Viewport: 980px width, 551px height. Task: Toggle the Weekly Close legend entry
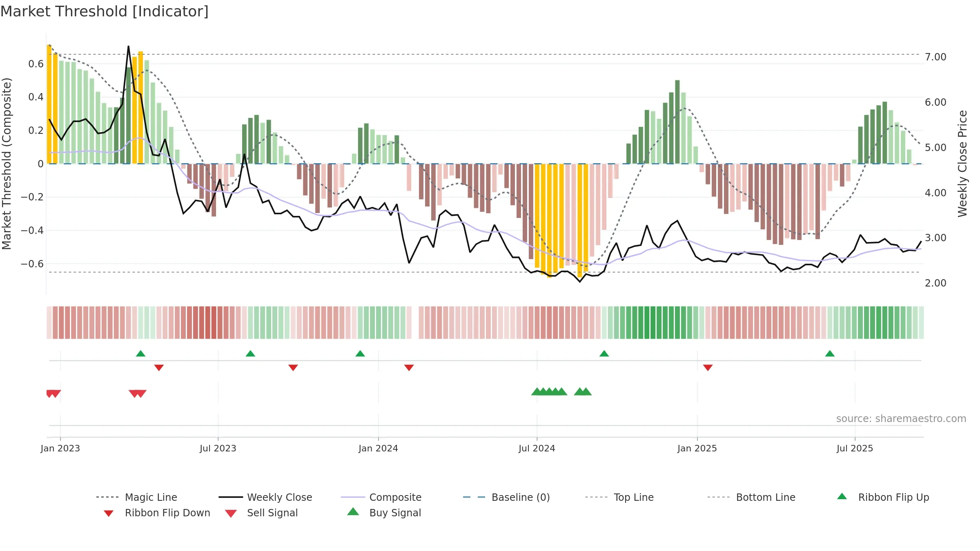[265, 497]
